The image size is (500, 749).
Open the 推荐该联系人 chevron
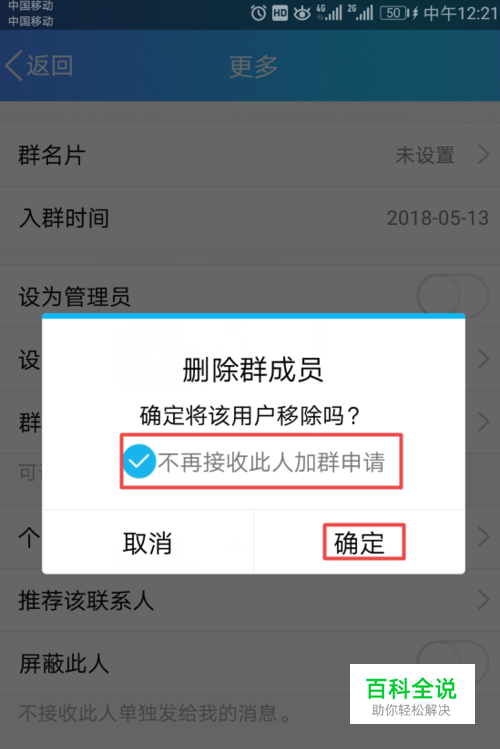pyautogui.click(x=484, y=600)
